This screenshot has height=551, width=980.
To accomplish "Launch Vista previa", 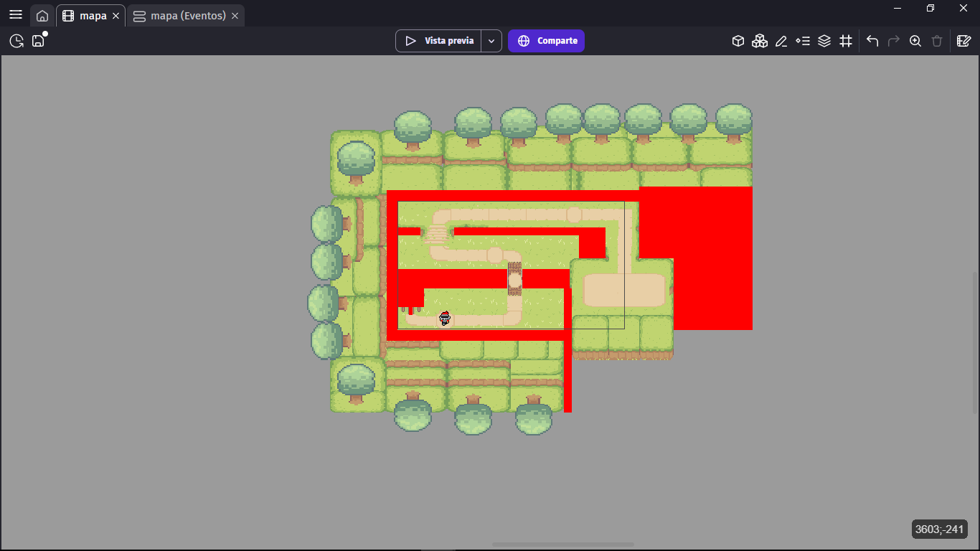I will tap(438, 41).
